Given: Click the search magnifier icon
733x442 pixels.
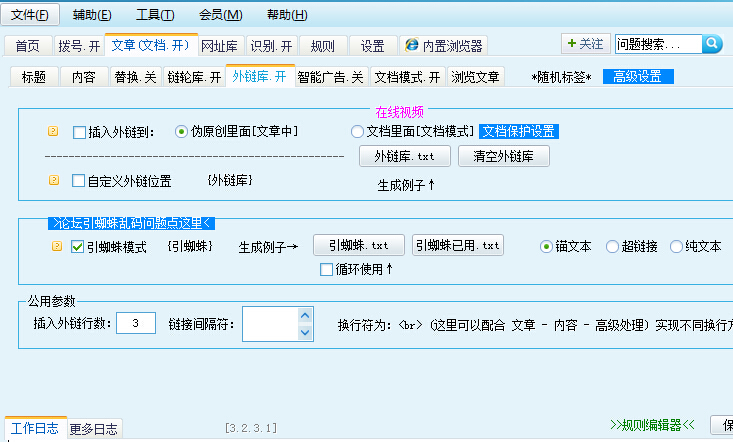Looking at the screenshot, I should point(712,44).
